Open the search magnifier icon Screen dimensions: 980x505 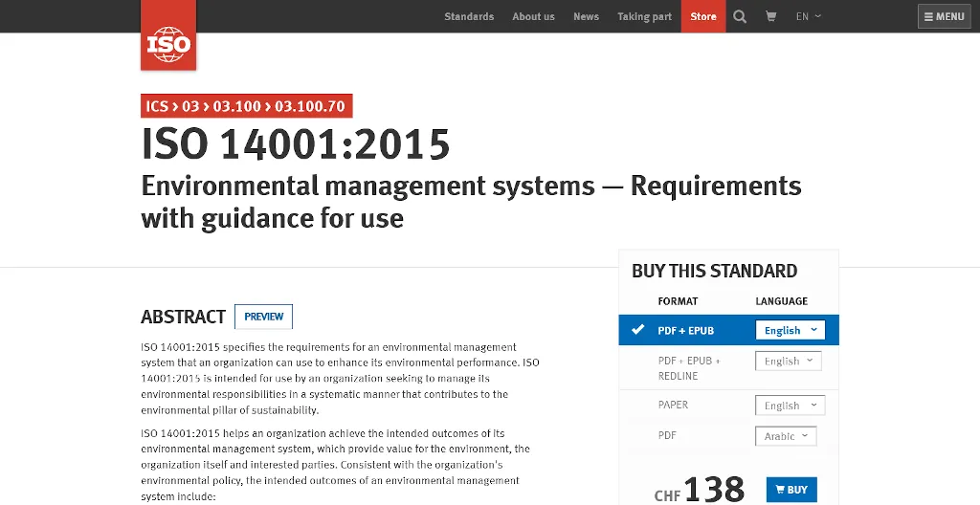click(x=740, y=17)
